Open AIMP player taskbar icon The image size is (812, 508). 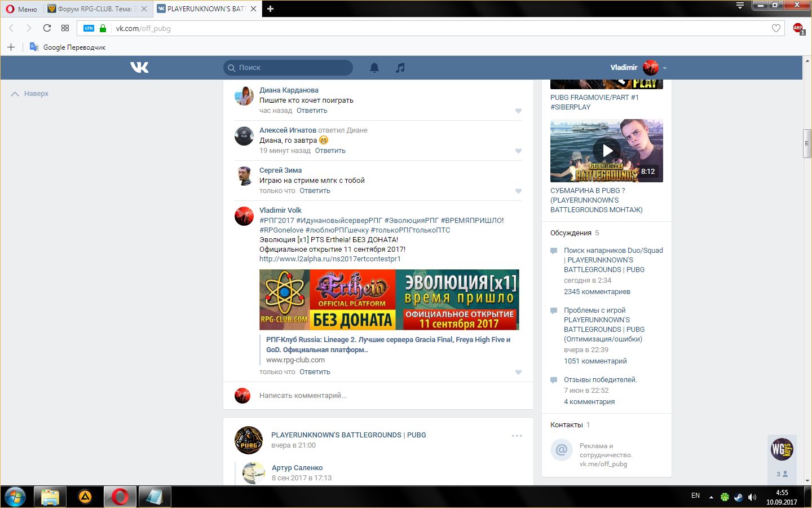(85, 497)
